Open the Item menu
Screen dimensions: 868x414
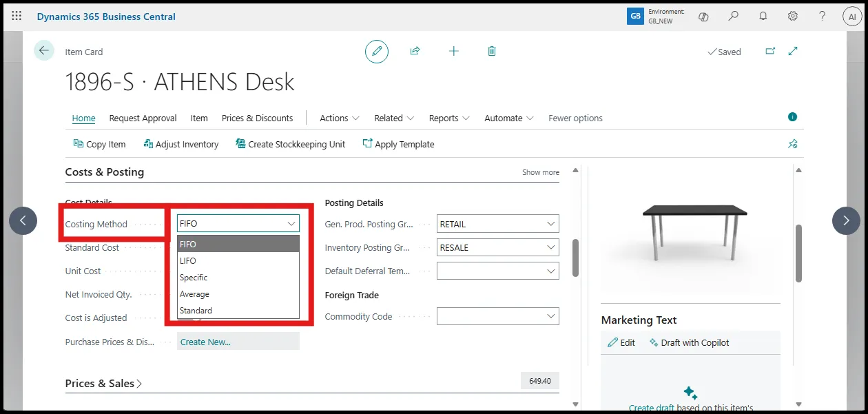(x=199, y=118)
